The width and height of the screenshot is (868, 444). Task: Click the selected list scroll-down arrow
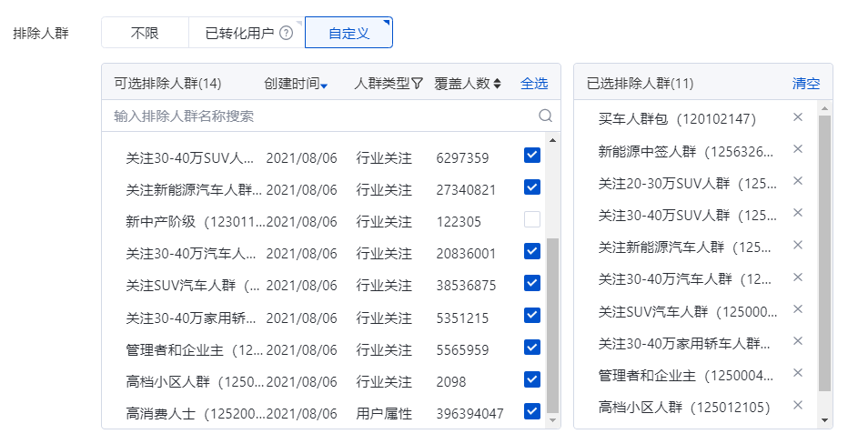(x=824, y=420)
